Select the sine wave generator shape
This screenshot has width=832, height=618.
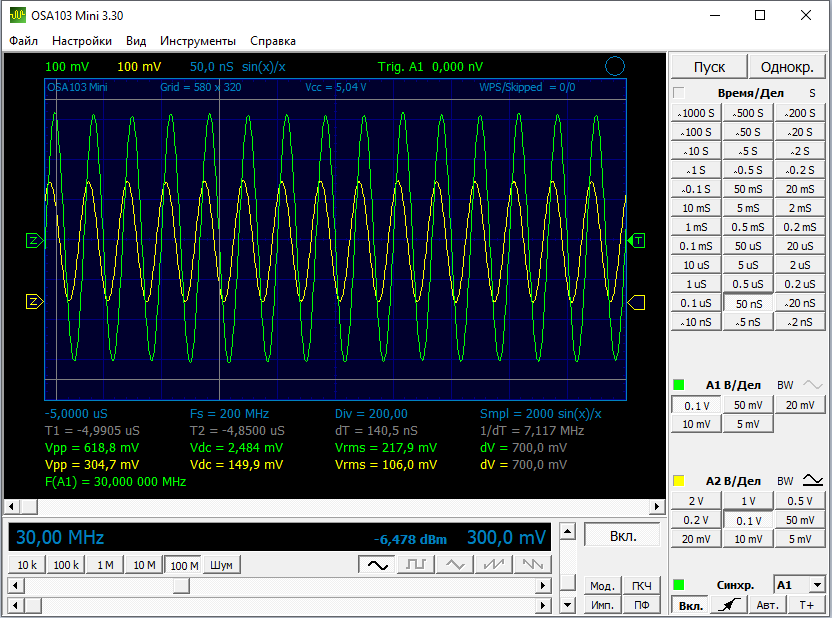(x=376, y=565)
